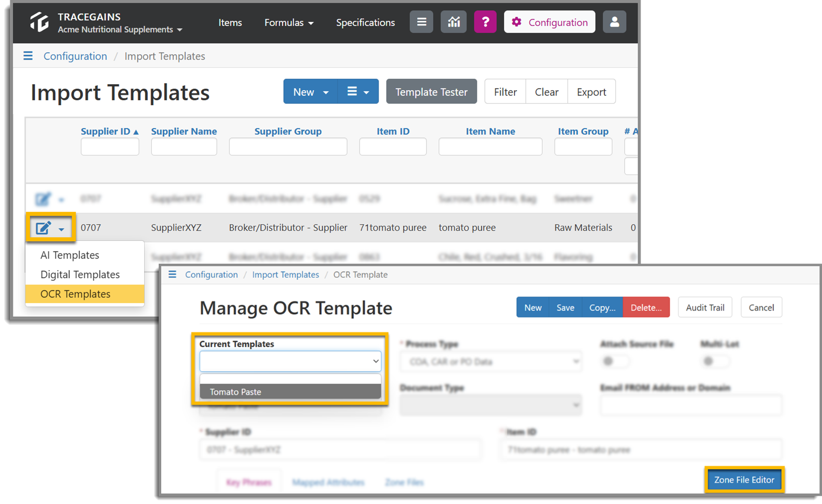Open the Process Type dropdown
Screen dimensions: 822x504
(x=491, y=362)
